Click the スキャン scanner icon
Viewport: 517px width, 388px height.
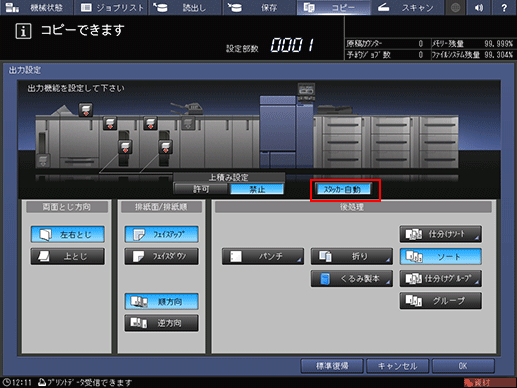point(383,7)
